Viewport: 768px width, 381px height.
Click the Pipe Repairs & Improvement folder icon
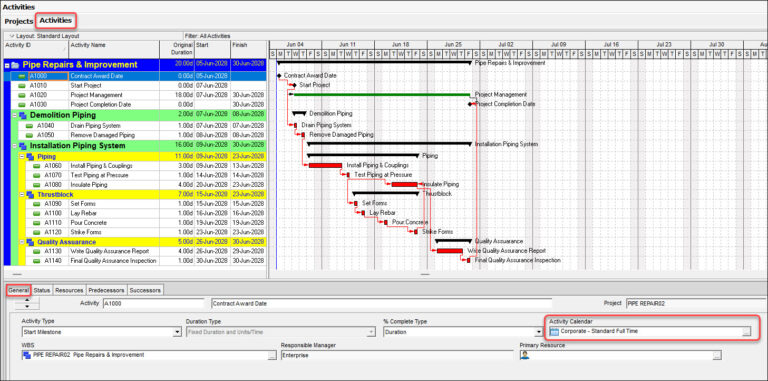coord(16,65)
